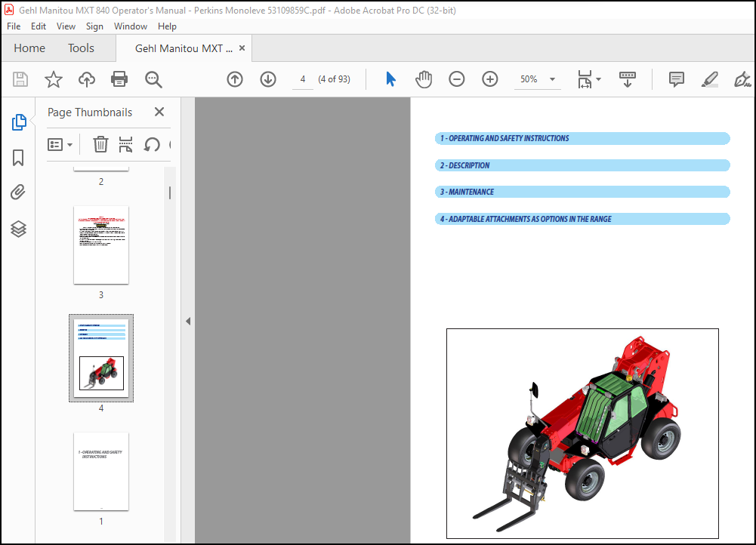The width and height of the screenshot is (756, 545).
Task: Delete selected page with trash icon
Action: (x=100, y=144)
